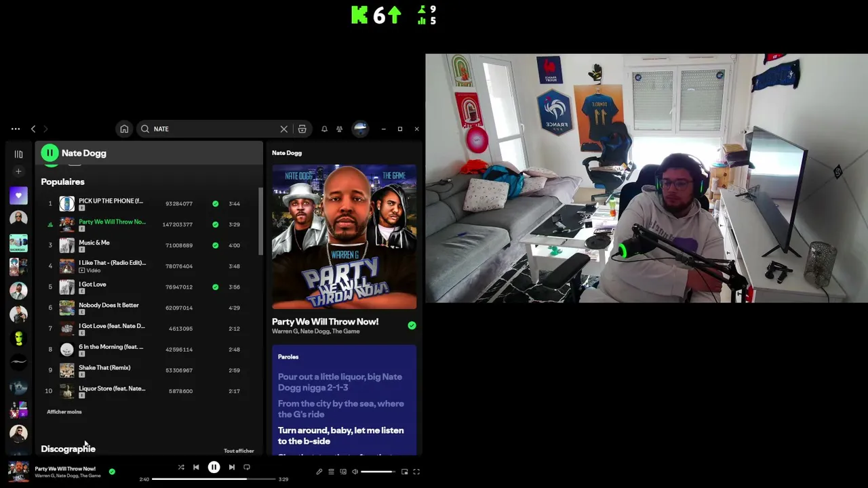This screenshot has width=868, height=488.
Task: Open the user profile avatar
Action: (360, 129)
